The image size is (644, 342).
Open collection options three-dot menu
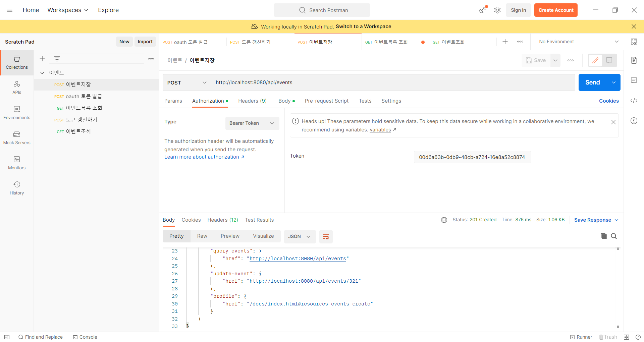tap(151, 59)
